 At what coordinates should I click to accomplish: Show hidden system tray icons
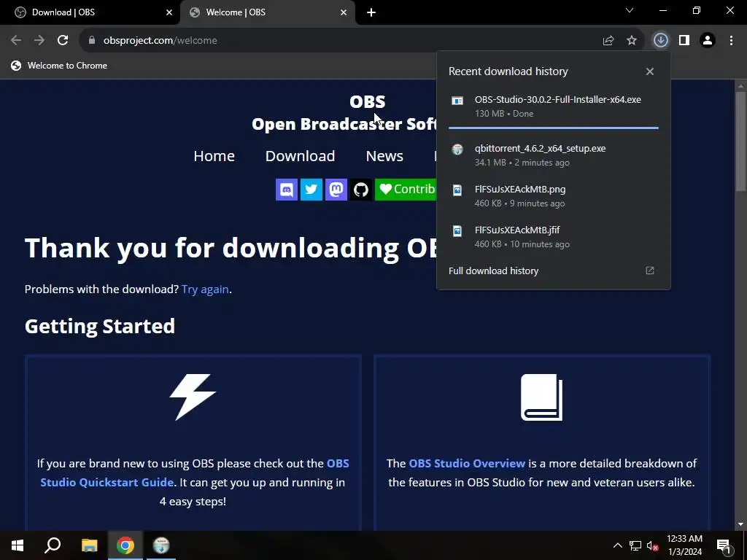(x=617, y=545)
